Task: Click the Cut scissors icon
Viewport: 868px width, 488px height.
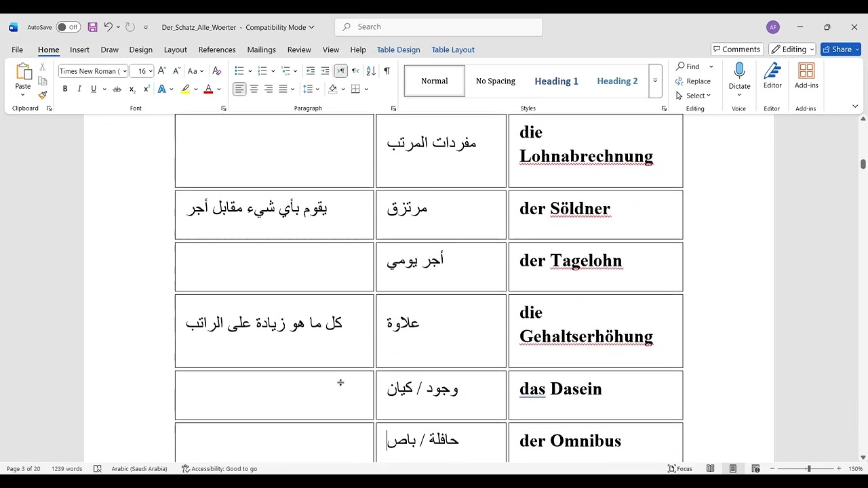Action: point(43,67)
